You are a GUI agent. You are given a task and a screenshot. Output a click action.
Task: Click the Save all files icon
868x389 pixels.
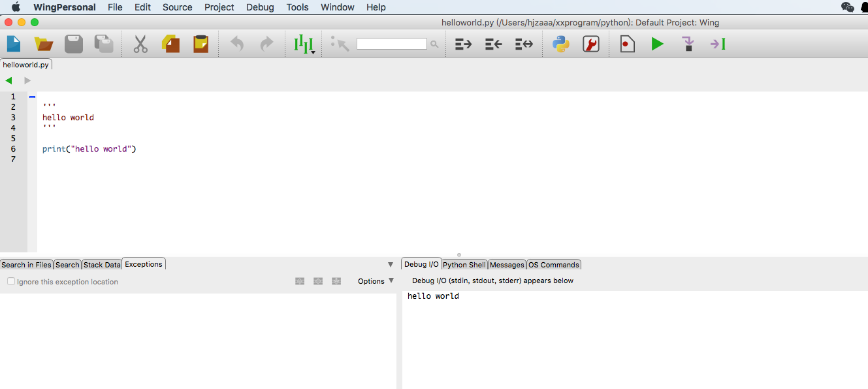104,44
